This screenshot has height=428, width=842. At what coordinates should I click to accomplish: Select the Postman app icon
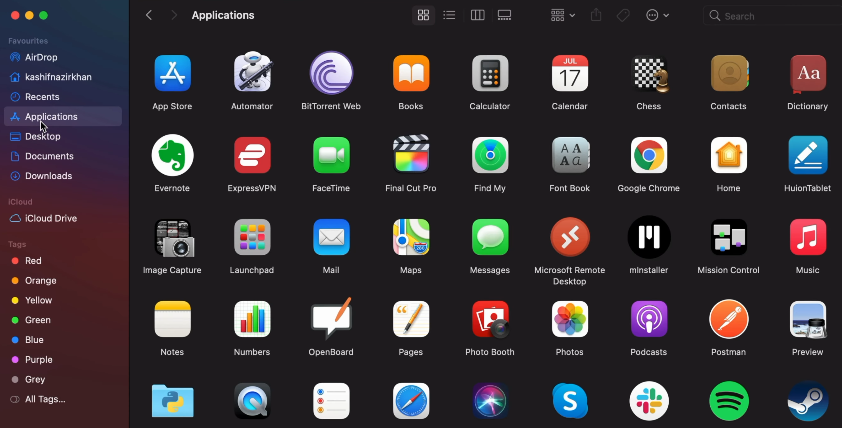[729, 320]
